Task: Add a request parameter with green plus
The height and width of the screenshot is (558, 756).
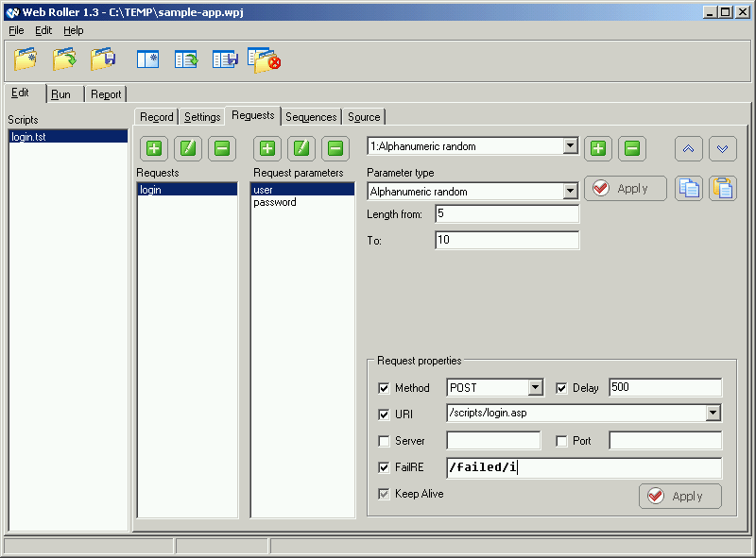Action: (267, 148)
